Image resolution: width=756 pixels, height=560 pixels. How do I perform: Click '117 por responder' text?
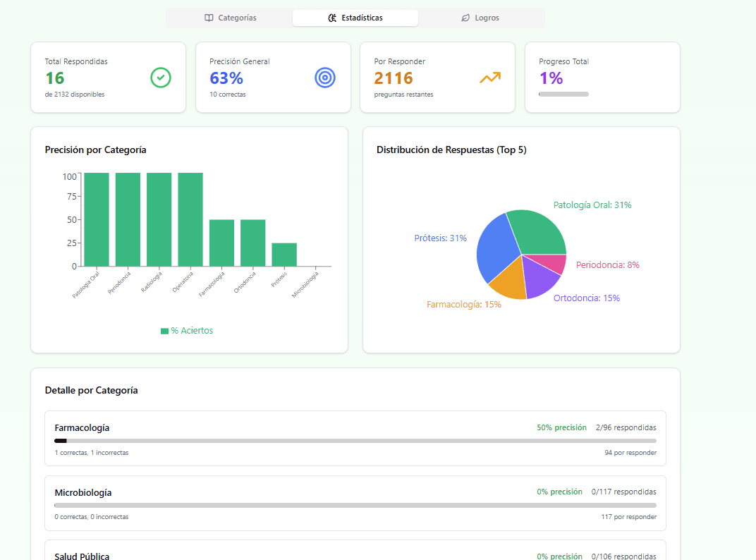point(629,516)
